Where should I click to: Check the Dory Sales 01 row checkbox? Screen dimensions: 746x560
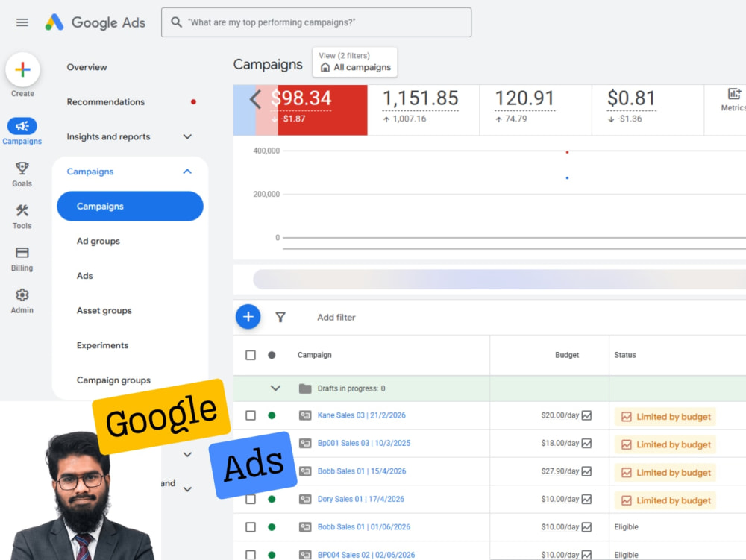coord(251,499)
